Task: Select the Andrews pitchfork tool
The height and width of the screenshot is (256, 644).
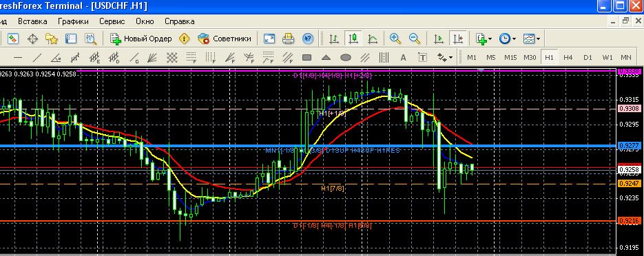Action: click(x=365, y=57)
